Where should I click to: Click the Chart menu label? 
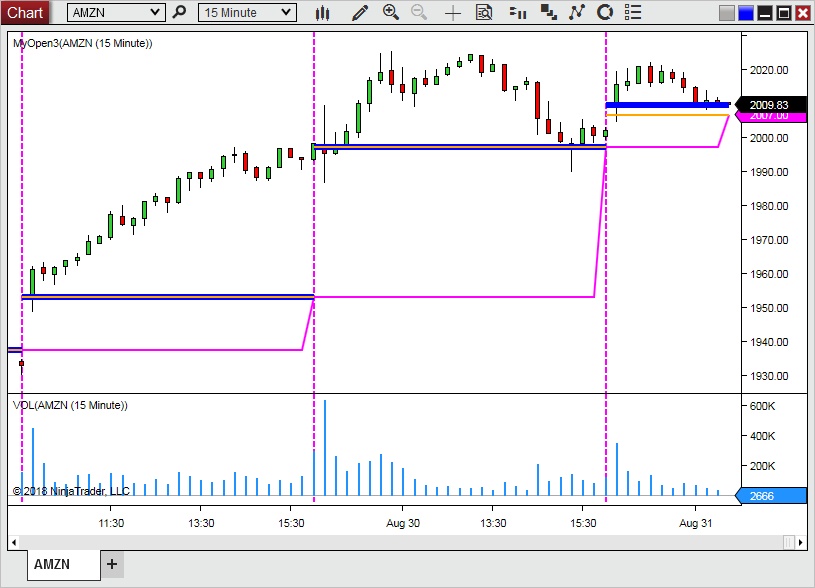24,12
